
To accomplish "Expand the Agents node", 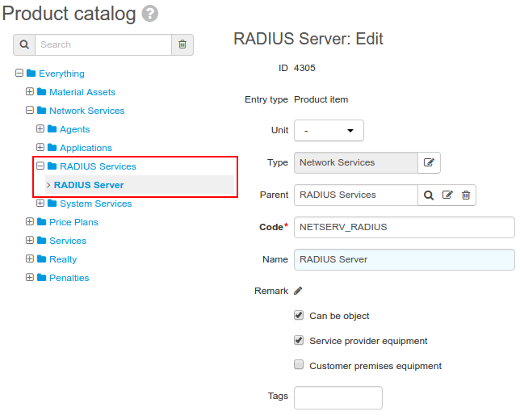I will pos(40,128).
